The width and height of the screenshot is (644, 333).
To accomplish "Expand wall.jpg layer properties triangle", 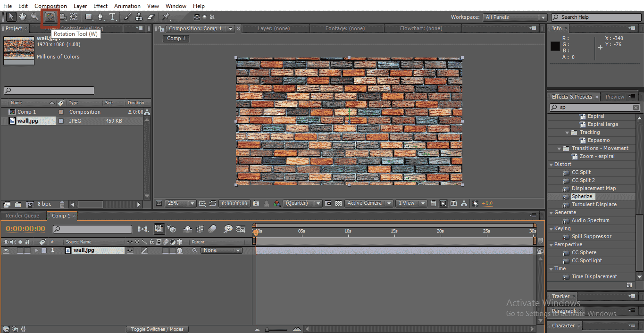I will click(x=37, y=250).
